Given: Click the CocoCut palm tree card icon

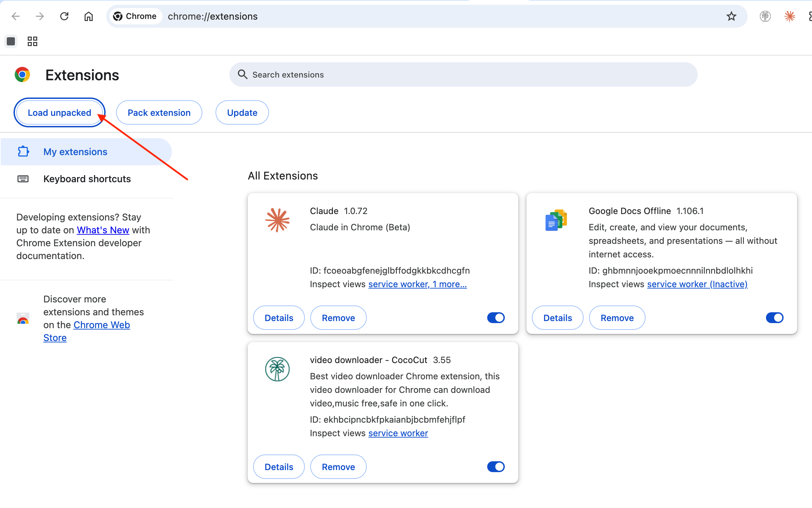Looking at the screenshot, I should pos(277,369).
